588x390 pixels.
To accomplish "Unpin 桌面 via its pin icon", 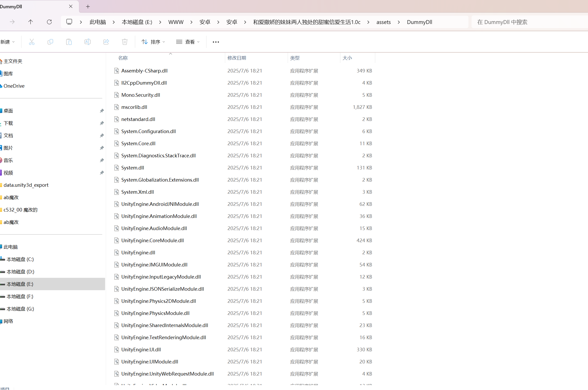I will [102, 111].
